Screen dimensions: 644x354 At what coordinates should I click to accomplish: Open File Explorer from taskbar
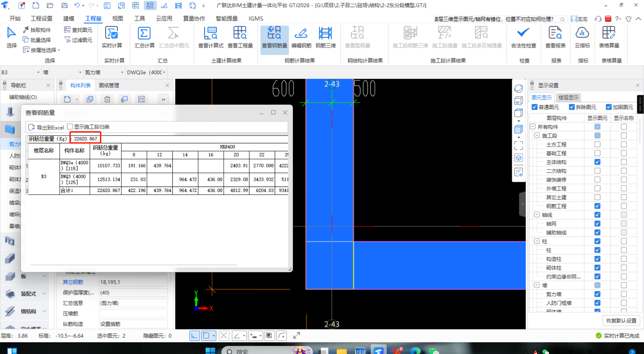tap(342, 351)
